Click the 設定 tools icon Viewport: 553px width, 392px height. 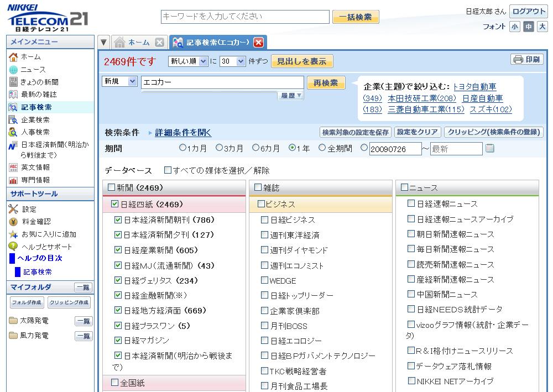(13, 209)
